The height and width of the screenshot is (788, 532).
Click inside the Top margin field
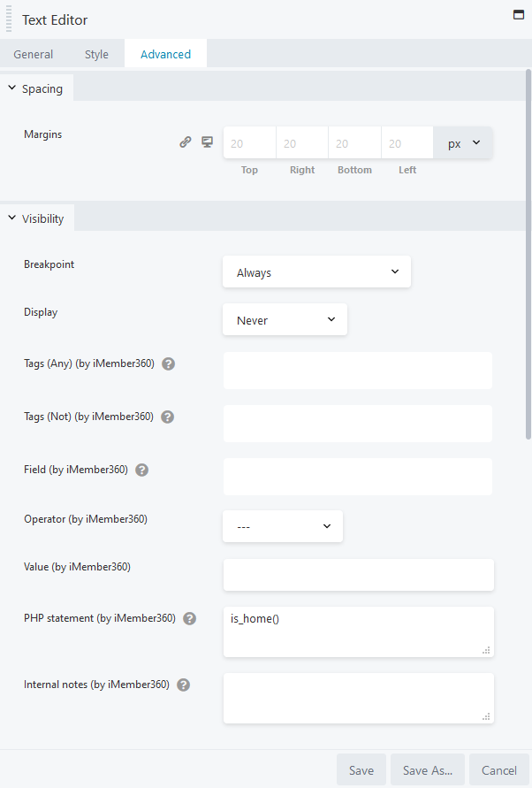point(248,142)
